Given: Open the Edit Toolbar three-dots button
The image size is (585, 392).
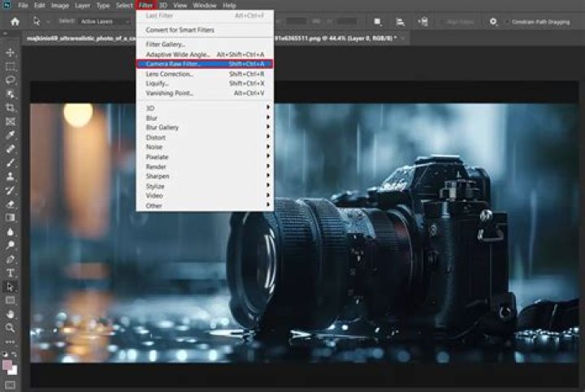Looking at the screenshot, I should pyautogui.click(x=11, y=342).
